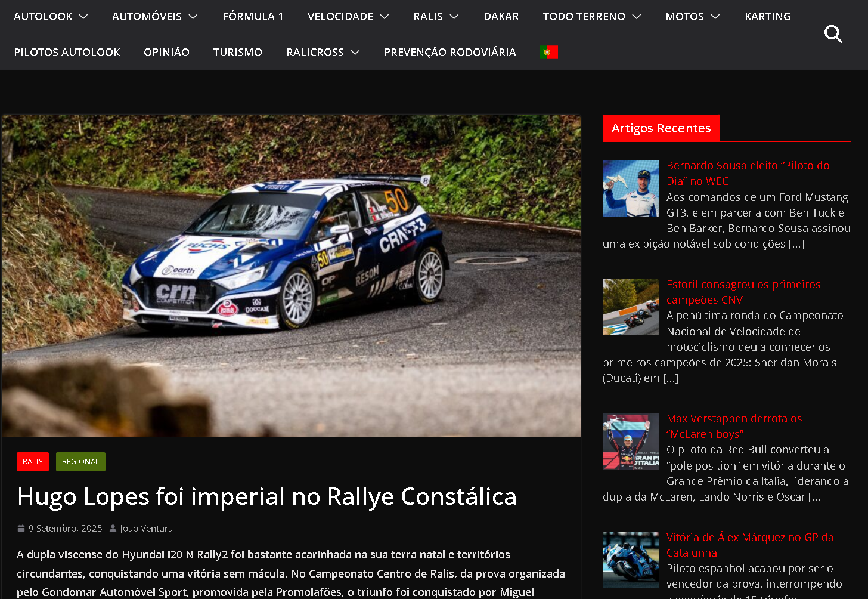Viewport: 868px width, 599px height.
Task: Open TODO TERRENO menu item
Action: pyautogui.click(x=584, y=17)
